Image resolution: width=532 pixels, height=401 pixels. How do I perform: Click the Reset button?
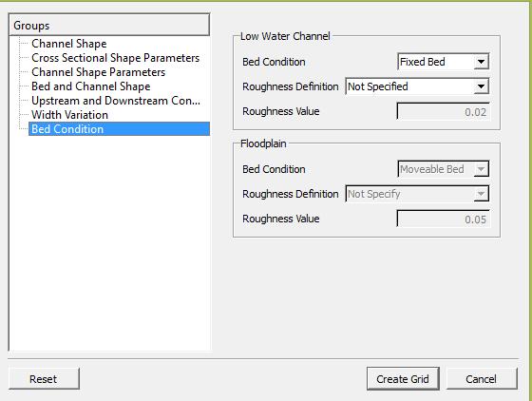click(44, 378)
